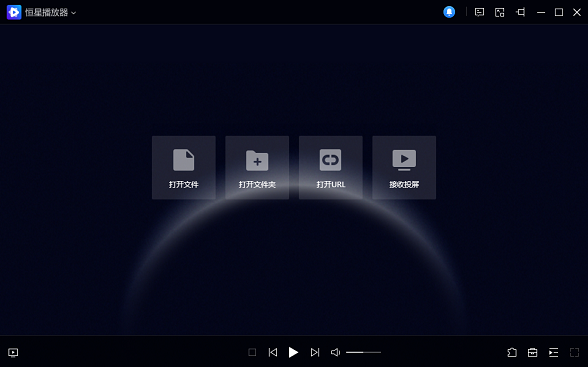
Task: Click the 恒星播放器 logo icon
Action: [14, 12]
